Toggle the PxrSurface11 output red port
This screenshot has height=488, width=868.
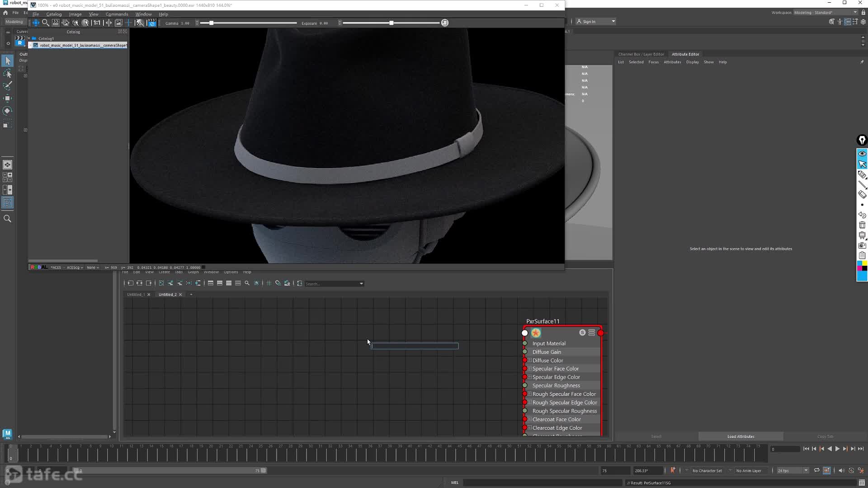(600, 333)
